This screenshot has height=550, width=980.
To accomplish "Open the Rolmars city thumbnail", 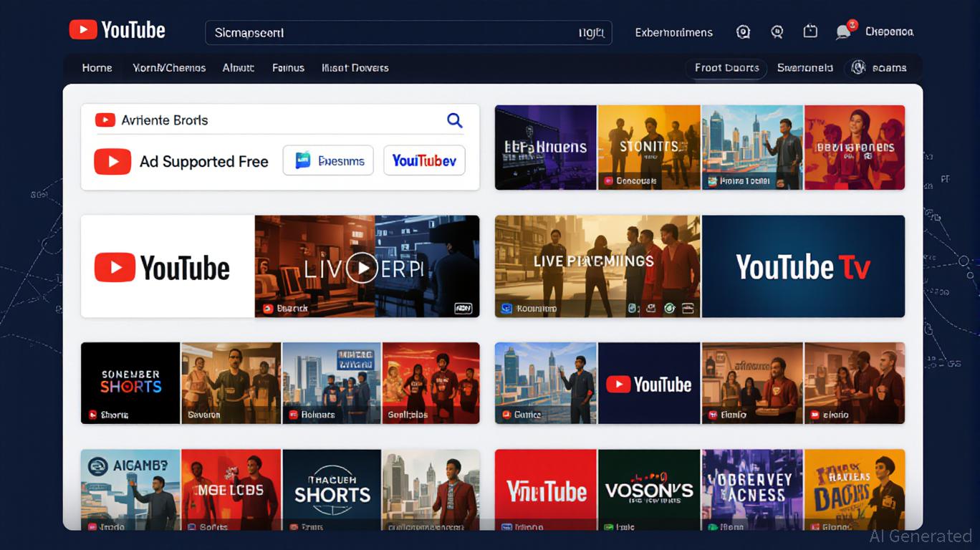I will [x=332, y=382].
